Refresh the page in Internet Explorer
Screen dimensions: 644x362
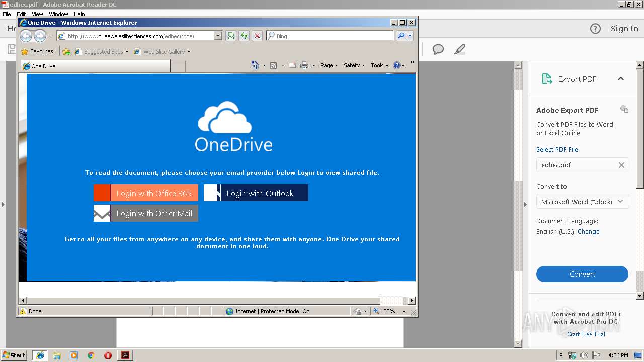coord(244,36)
